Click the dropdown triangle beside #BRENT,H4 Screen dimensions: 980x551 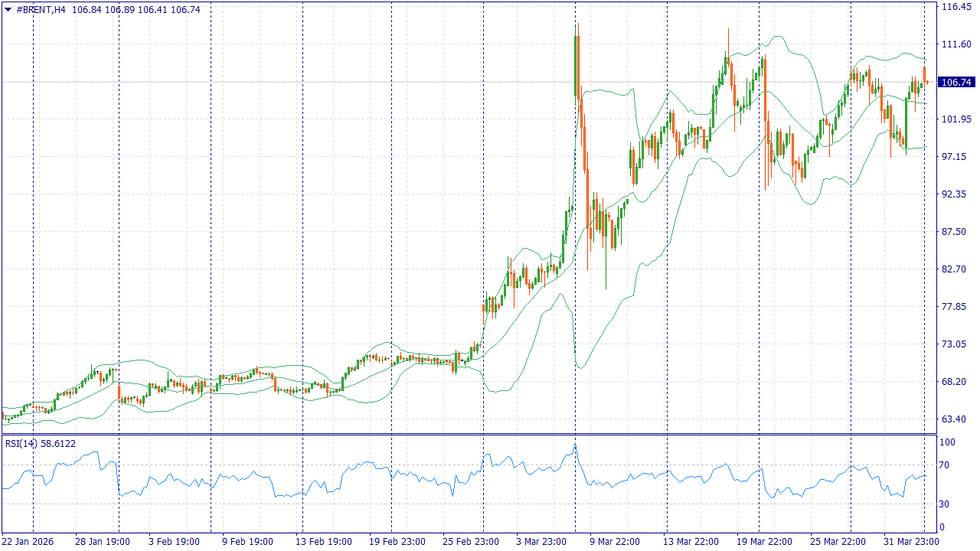pyautogui.click(x=8, y=10)
